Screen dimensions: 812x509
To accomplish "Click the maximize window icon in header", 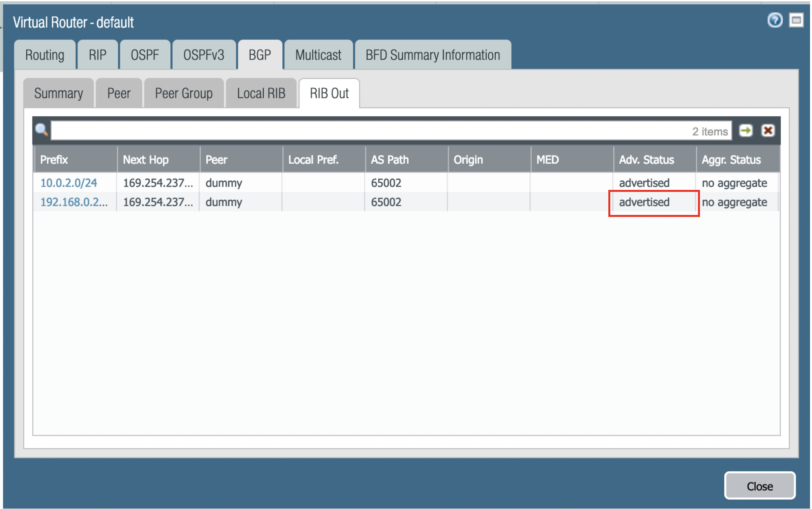I will [796, 20].
